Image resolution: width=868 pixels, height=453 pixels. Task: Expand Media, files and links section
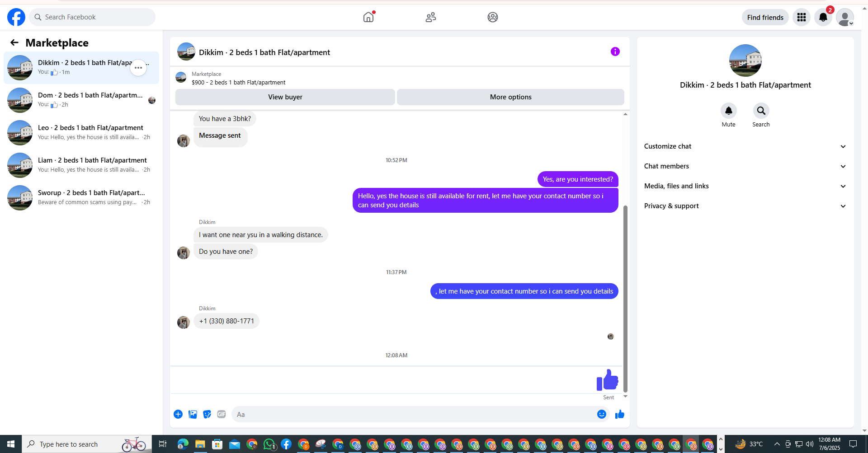coord(745,186)
